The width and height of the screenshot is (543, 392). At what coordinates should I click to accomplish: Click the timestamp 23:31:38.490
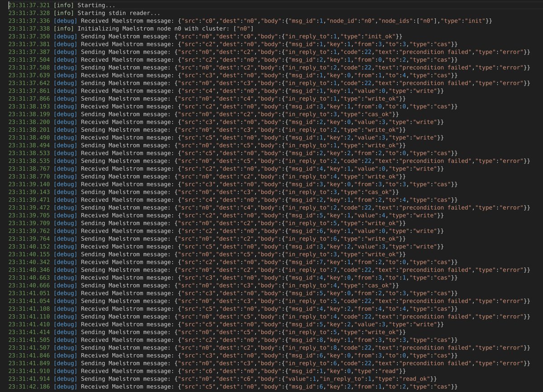click(29, 137)
